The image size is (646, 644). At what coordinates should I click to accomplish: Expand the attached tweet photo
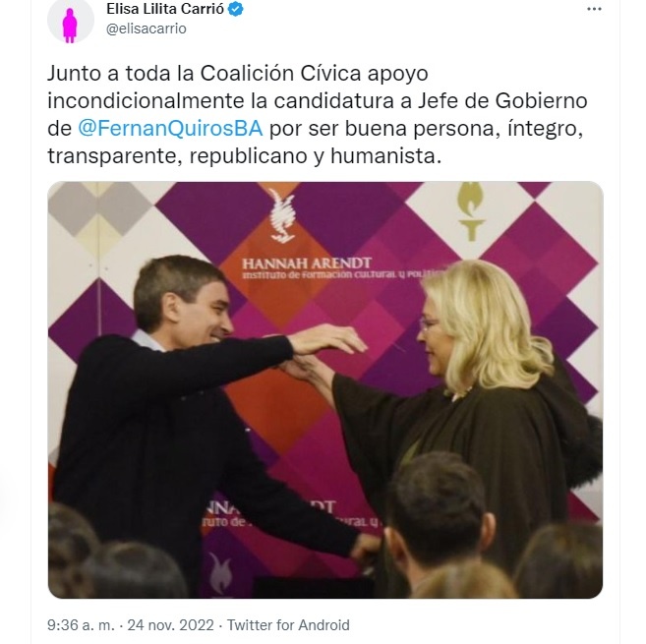[325, 389]
